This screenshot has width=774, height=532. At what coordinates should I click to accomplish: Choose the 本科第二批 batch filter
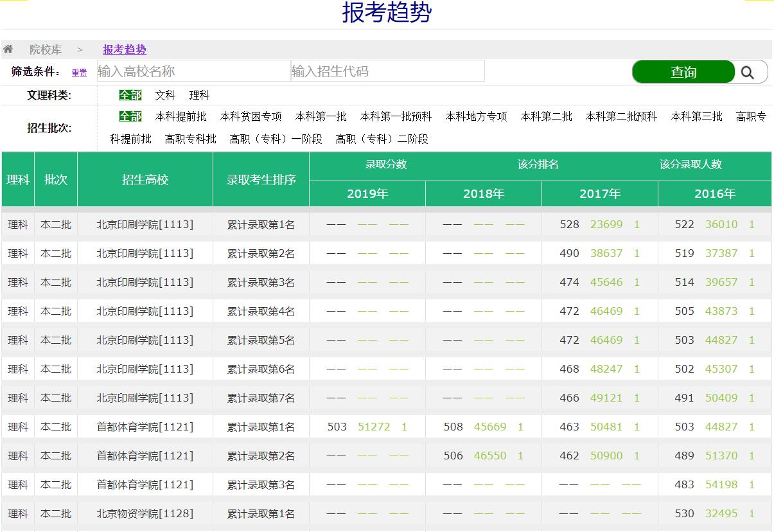point(547,116)
